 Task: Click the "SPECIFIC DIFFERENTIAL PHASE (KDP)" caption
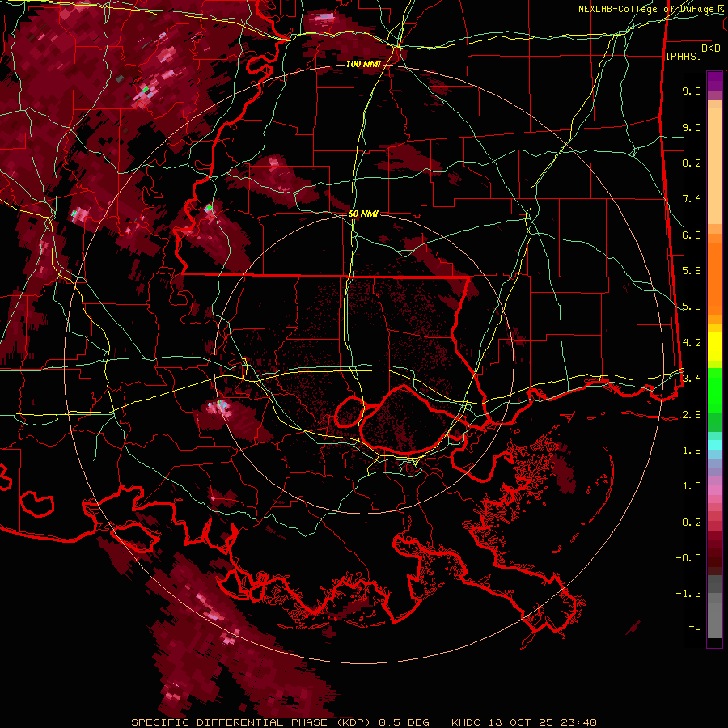coord(253,722)
